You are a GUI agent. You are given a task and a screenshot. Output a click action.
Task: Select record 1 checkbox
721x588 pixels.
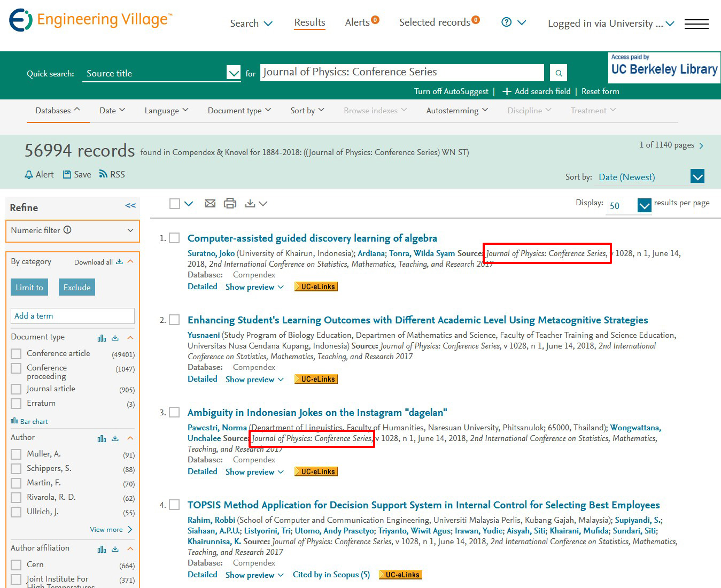tap(174, 238)
